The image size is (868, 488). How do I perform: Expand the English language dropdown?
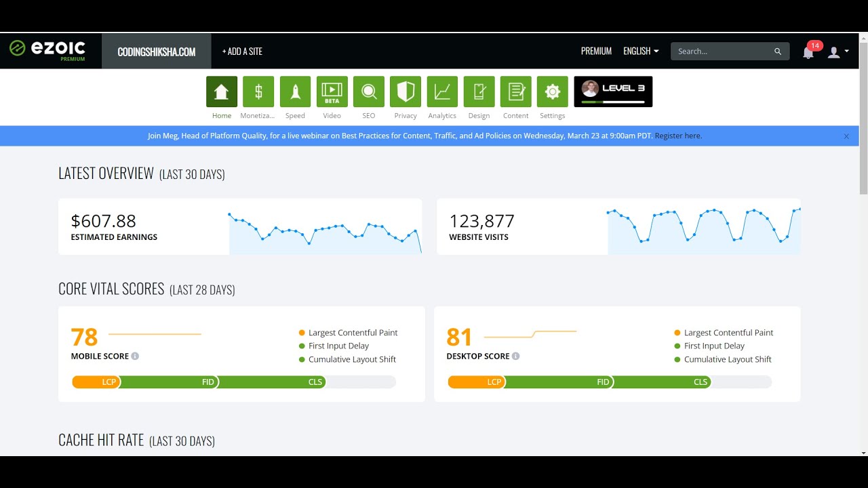tap(641, 52)
